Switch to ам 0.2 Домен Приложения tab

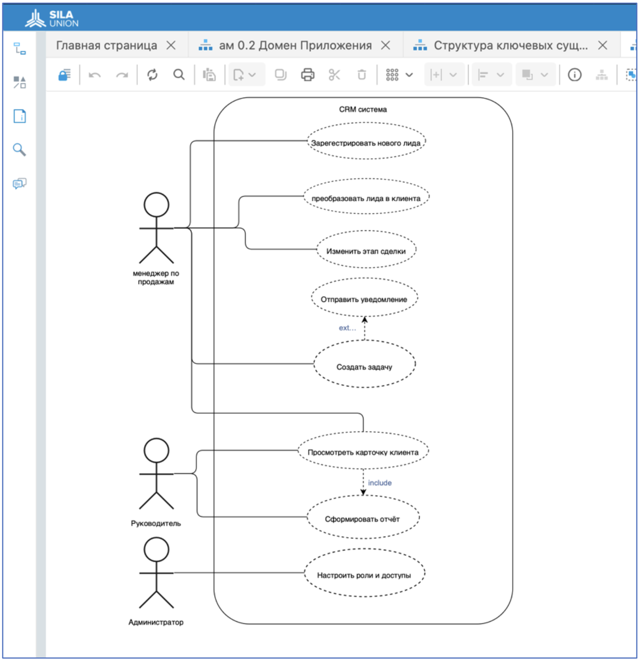(295, 46)
